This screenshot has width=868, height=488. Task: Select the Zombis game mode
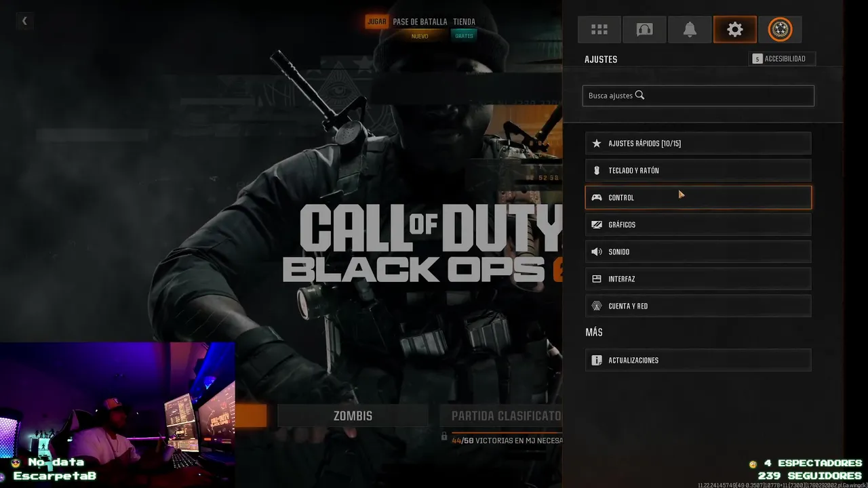click(x=353, y=416)
